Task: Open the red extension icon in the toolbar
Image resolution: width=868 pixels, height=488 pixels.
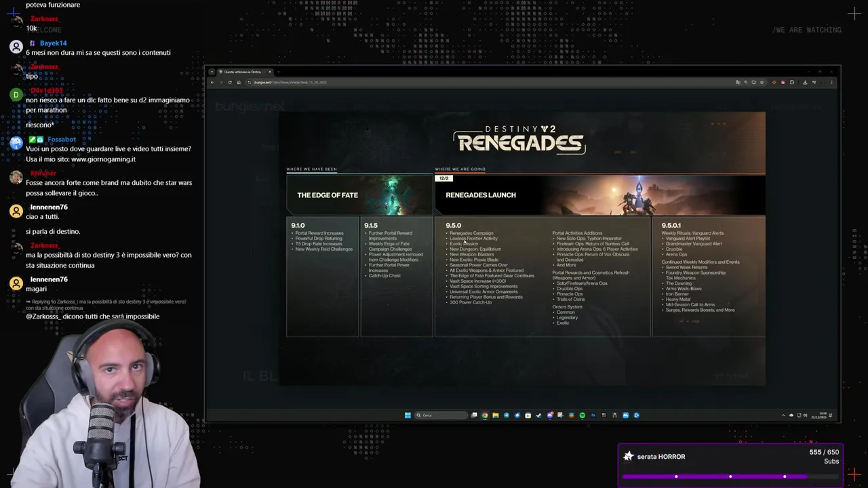Action: (x=783, y=82)
